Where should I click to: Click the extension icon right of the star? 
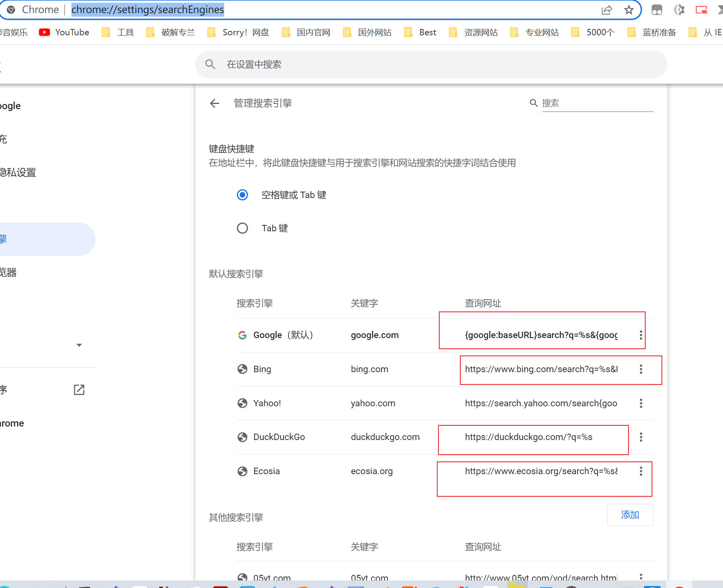click(657, 10)
